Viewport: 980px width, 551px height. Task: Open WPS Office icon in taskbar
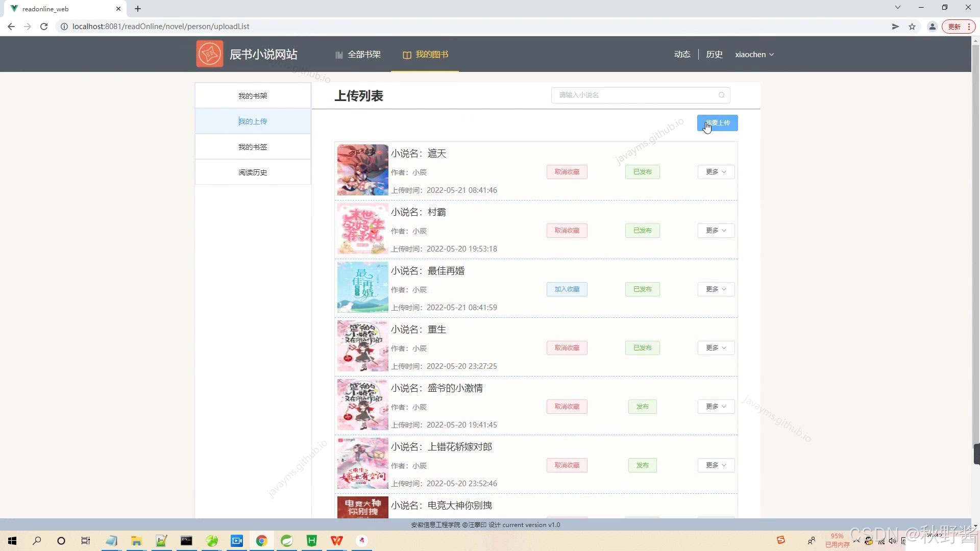(337, 541)
